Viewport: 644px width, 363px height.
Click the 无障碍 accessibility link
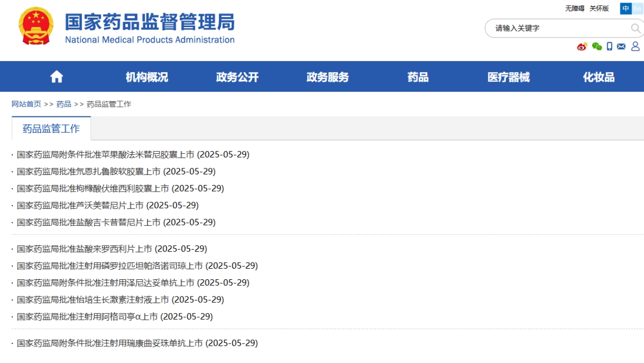pyautogui.click(x=575, y=9)
